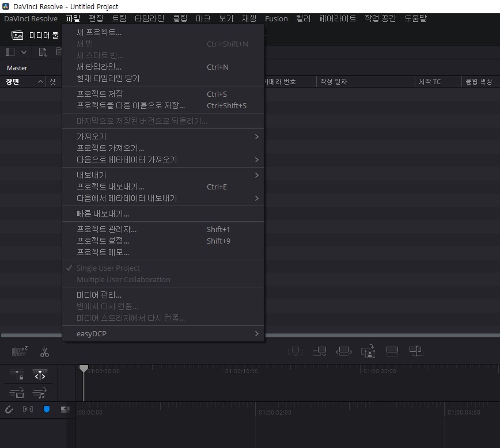The width and height of the screenshot is (500, 448).
Task: Select 프로젝트 메모... menu entry
Action: click(x=163, y=253)
